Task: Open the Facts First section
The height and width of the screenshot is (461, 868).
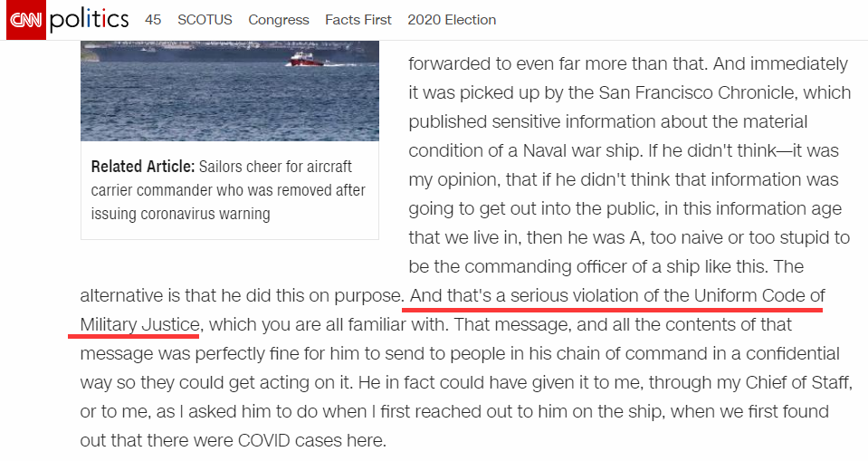Action: [358, 20]
